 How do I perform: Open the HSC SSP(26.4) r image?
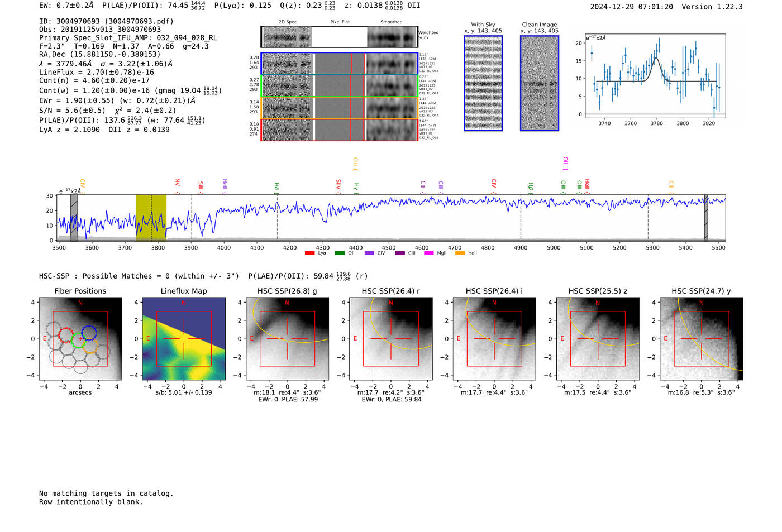click(391, 339)
